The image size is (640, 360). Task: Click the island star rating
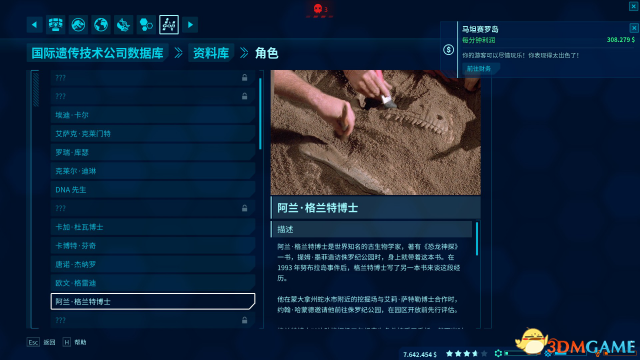[x=467, y=353]
